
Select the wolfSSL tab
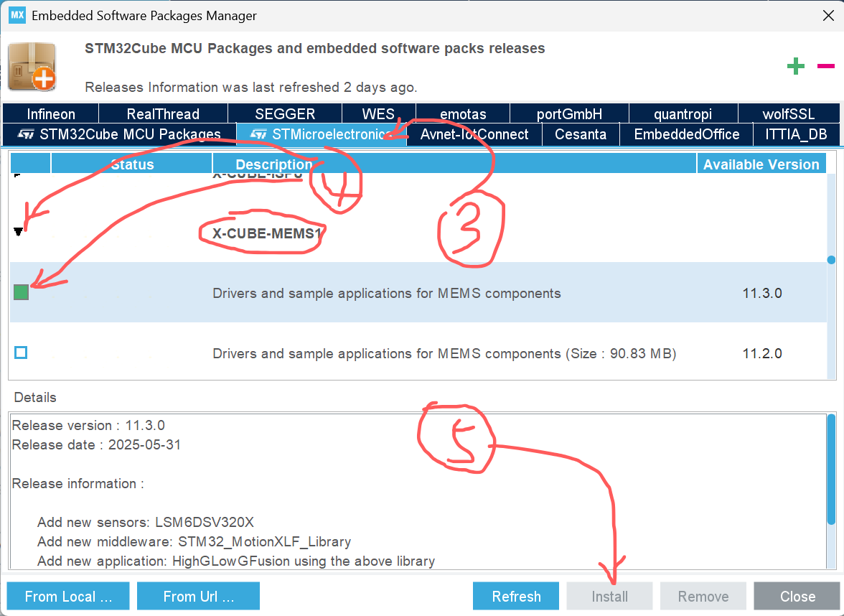789,113
